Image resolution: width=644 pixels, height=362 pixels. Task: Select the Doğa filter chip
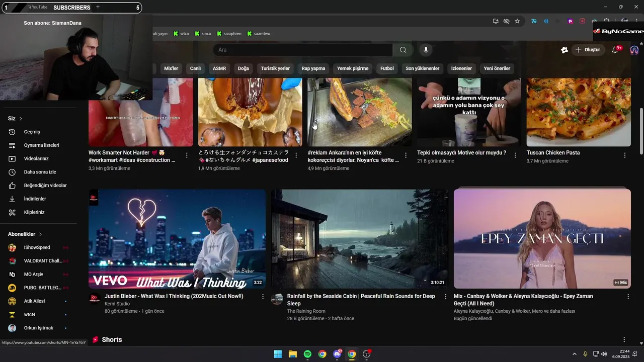pyautogui.click(x=244, y=68)
